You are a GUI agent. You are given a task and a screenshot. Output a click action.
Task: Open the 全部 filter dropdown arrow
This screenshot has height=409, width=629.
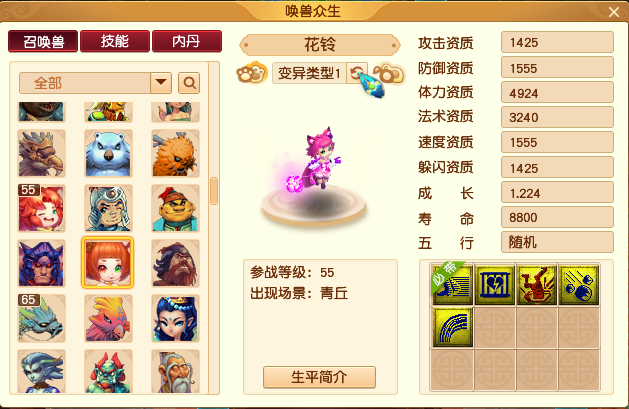coord(161,83)
